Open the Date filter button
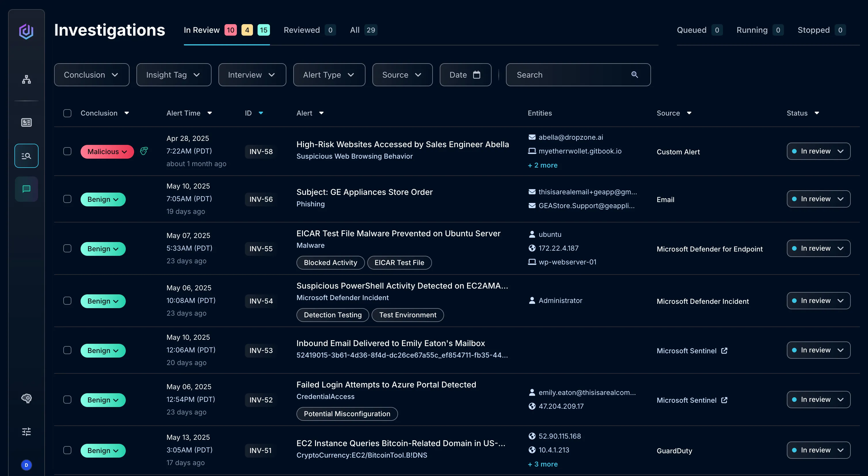868x476 pixels. 465,75
